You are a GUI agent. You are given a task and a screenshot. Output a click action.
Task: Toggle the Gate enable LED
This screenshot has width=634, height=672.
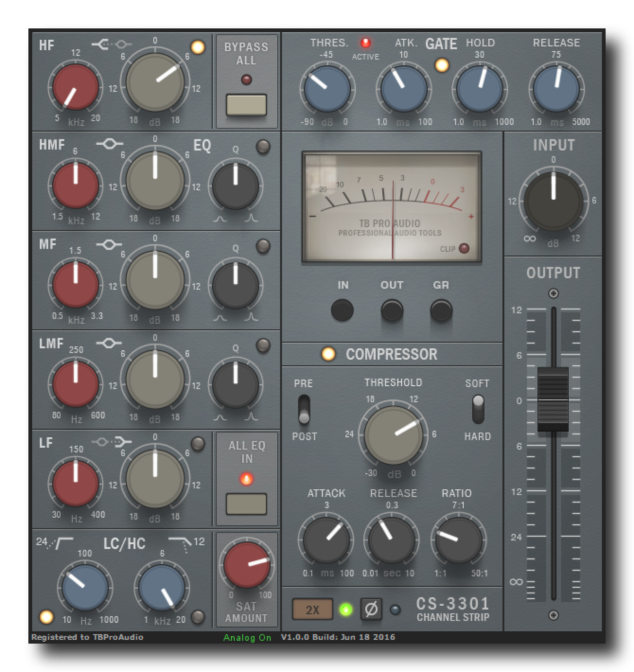(442, 65)
